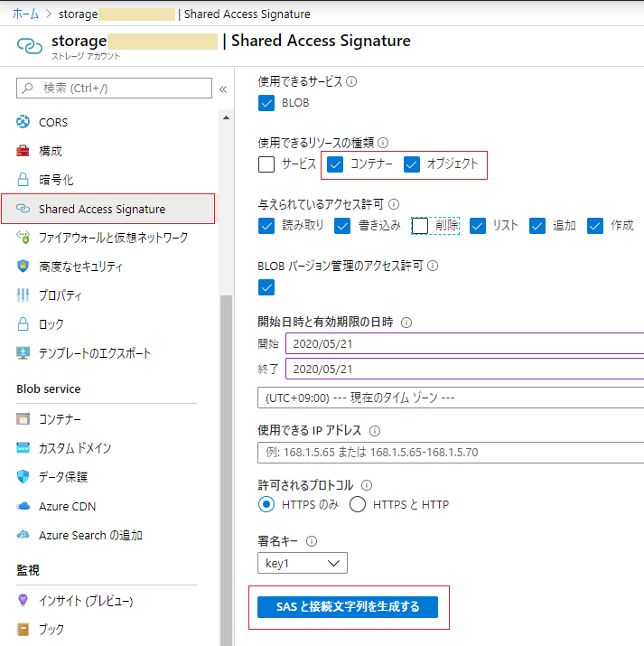Screen dimensions: 644x646
Task: Toggle the 書き込み permission checkbox
Action: coord(342,226)
